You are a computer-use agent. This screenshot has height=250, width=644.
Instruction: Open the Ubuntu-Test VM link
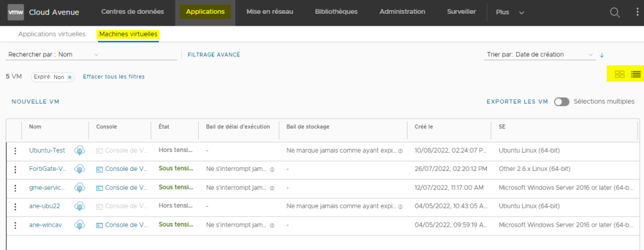tap(47, 150)
